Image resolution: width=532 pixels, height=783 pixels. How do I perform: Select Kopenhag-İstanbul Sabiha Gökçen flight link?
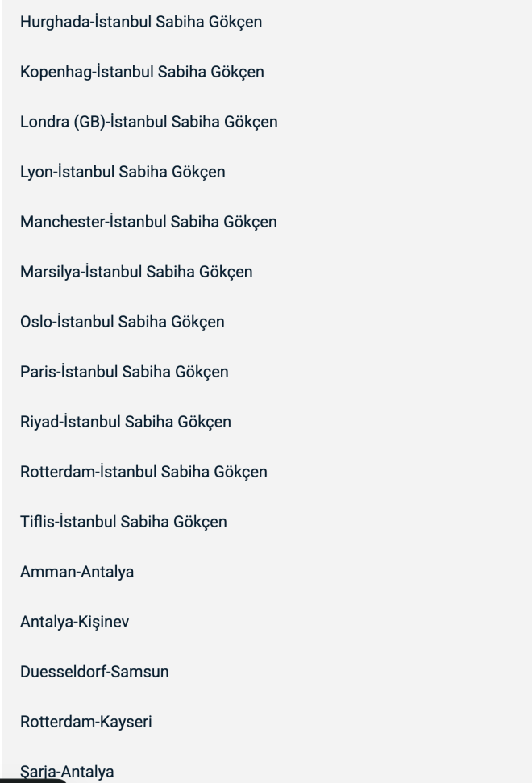click(143, 71)
